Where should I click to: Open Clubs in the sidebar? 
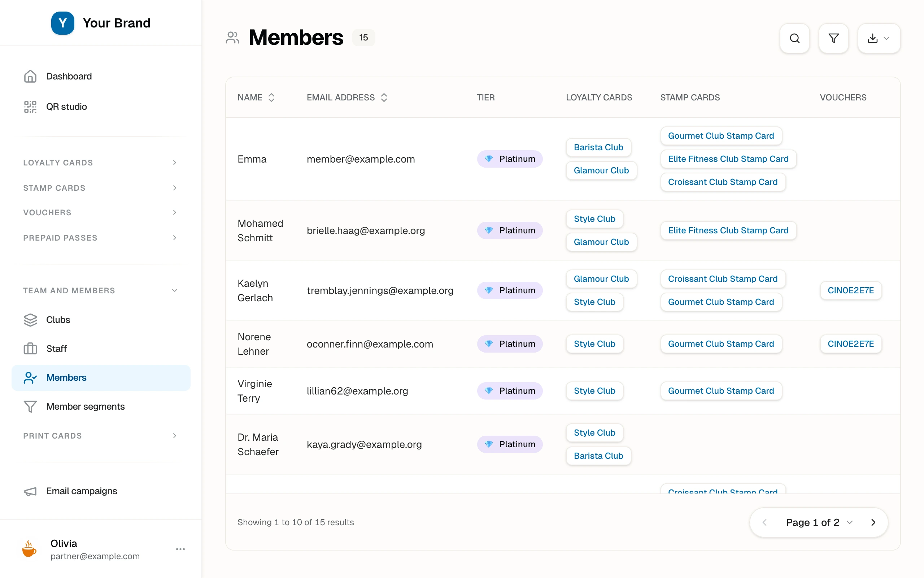101,320
